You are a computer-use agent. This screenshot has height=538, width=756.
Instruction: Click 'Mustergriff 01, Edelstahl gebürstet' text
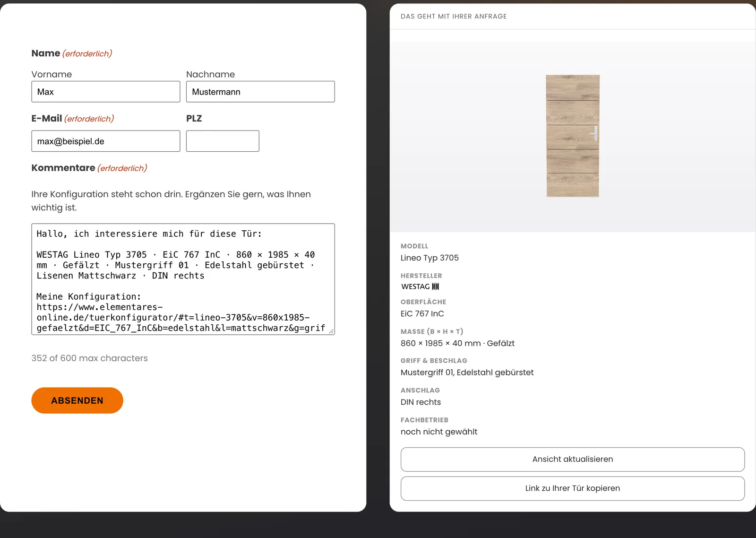467,373
